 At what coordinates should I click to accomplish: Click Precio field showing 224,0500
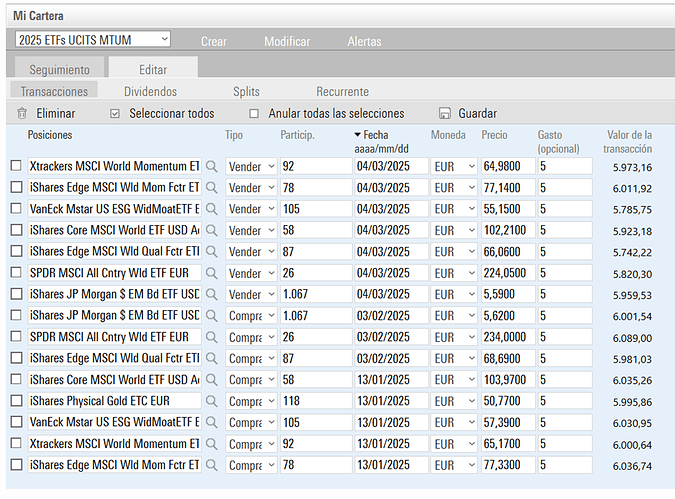(x=508, y=273)
